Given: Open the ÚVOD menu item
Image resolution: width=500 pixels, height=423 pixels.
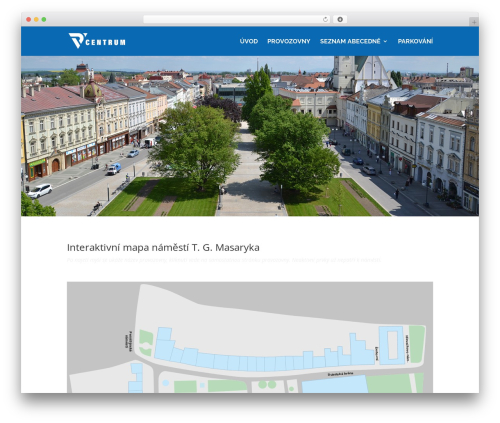Looking at the screenshot, I should (249, 41).
